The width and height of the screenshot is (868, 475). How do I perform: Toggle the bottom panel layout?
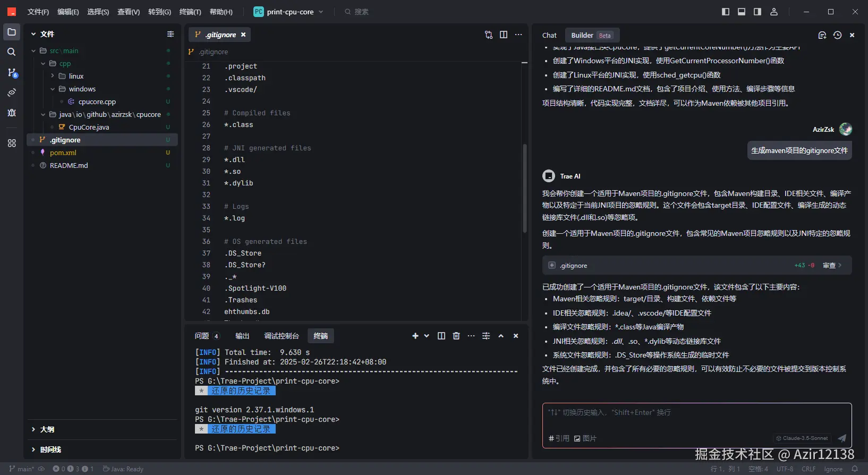point(742,12)
